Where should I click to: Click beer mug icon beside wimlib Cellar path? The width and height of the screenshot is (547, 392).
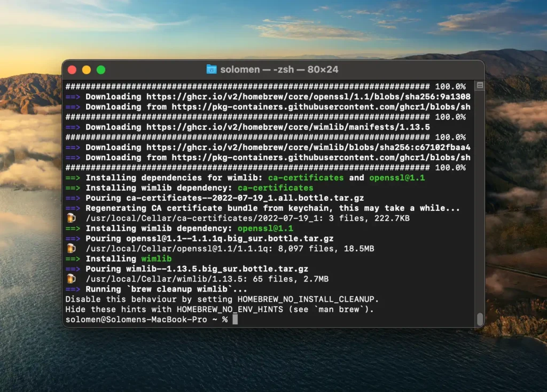click(71, 279)
